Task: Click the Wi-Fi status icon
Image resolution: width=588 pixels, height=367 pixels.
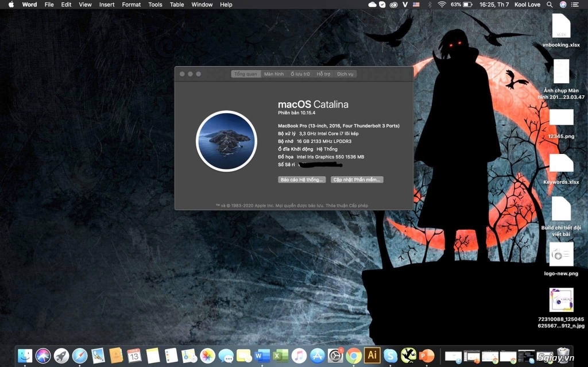Action: point(442,5)
